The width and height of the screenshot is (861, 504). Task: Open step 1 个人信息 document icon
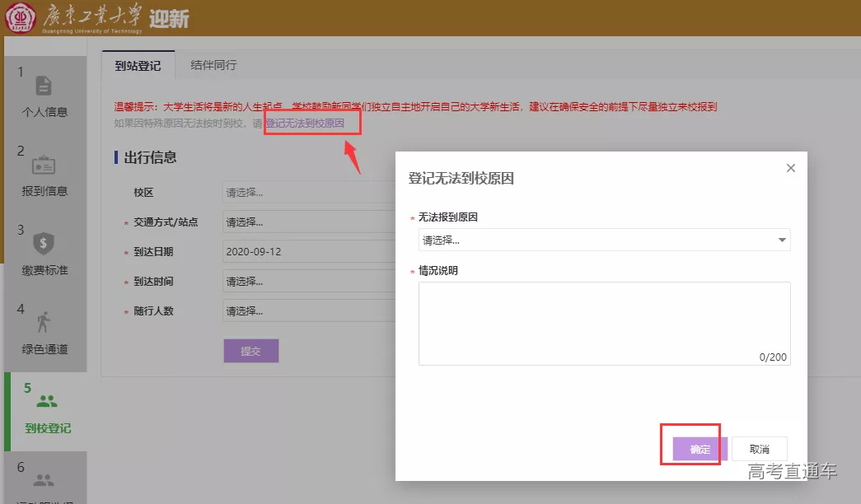pos(44,86)
